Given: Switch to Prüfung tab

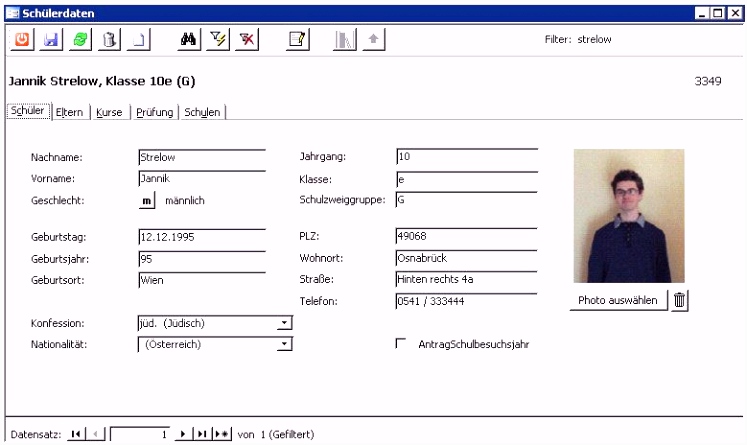Looking at the screenshot, I should tap(154, 112).
